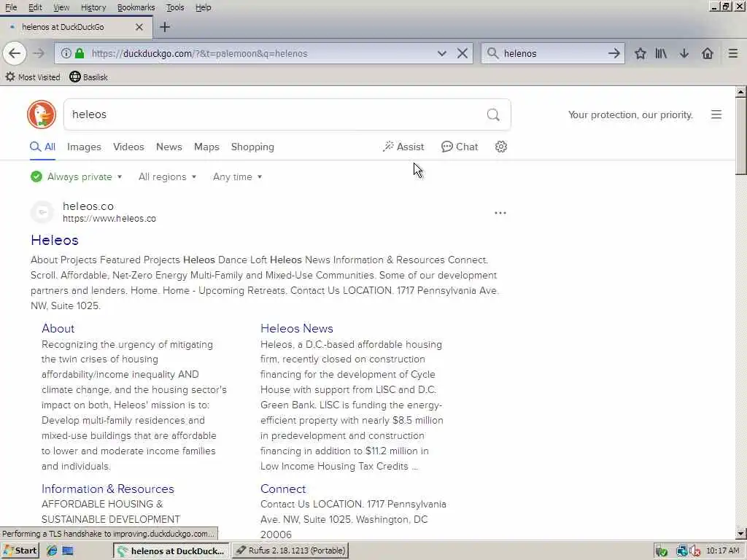Click the scrollbar up arrow
Viewport: 747px width, 560px height.
(x=741, y=91)
